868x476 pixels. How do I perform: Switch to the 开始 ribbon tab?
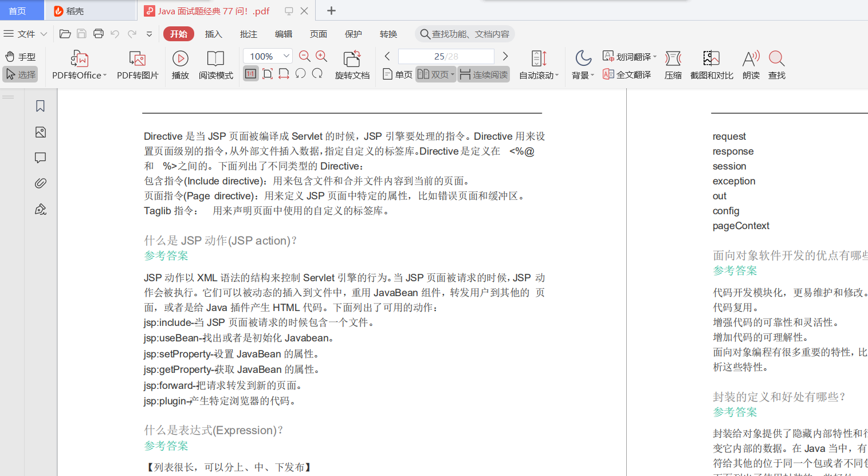point(179,34)
